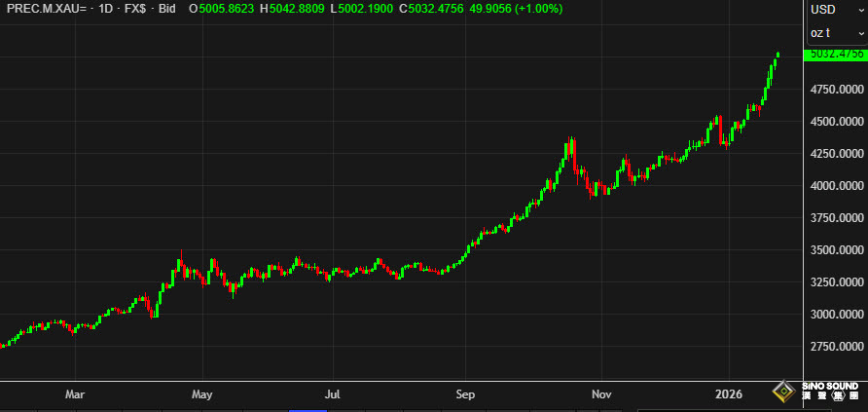Viewport: 868px width, 412px height.
Task: Click the May label on time axis
Action: 202,394
